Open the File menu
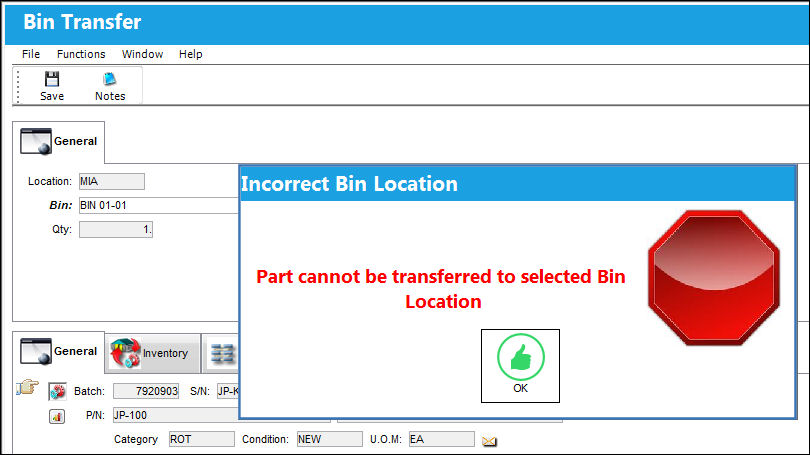This screenshot has width=810, height=455. click(31, 54)
